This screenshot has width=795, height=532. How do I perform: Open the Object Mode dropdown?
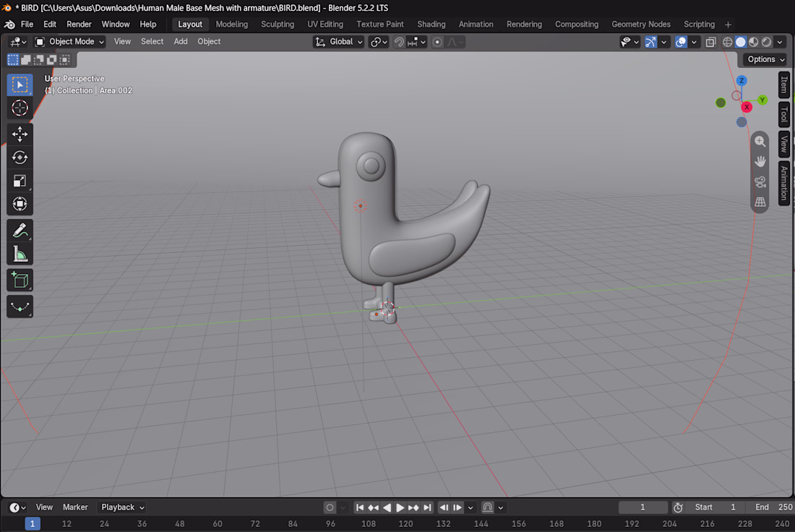[69, 42]
